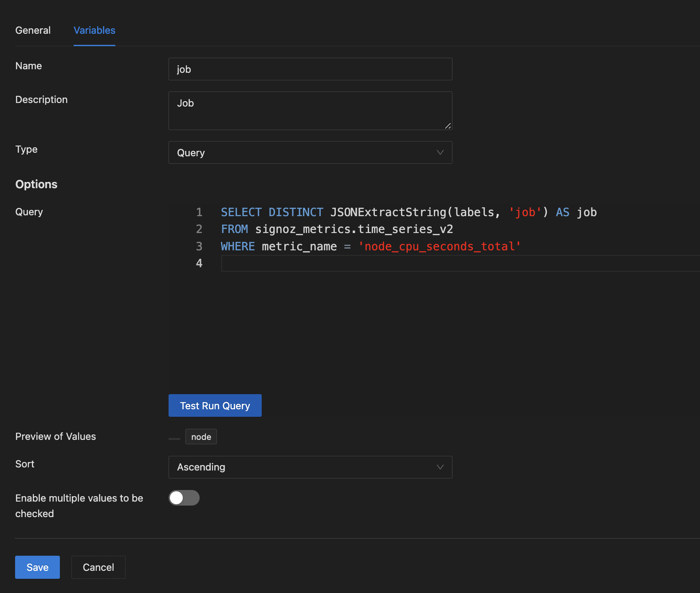Select the Variables tab
The height and width of the screenshot is (593, 700).
click(94, 30)
